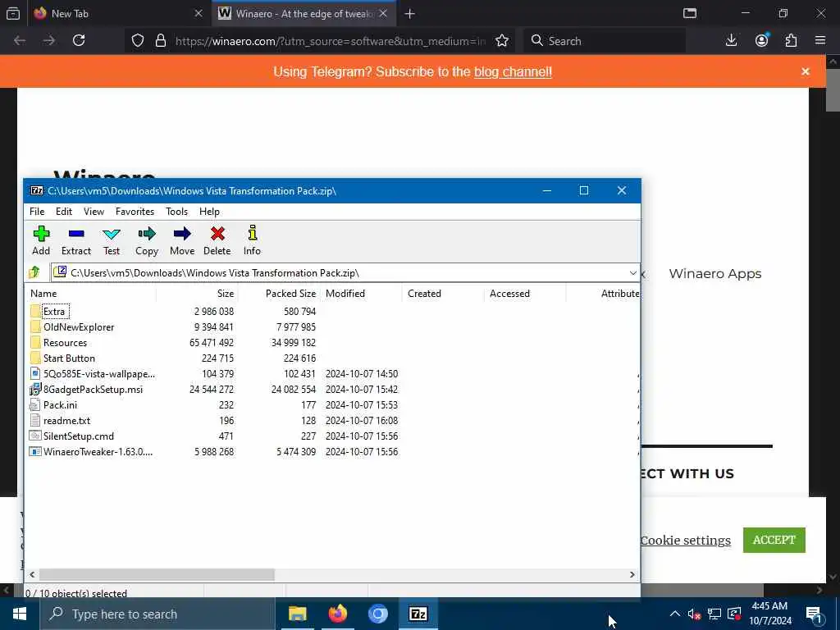The width and height of the screenshot is (840, 630).
Task: Show hidden system tray icons
Action: [675, 614]
